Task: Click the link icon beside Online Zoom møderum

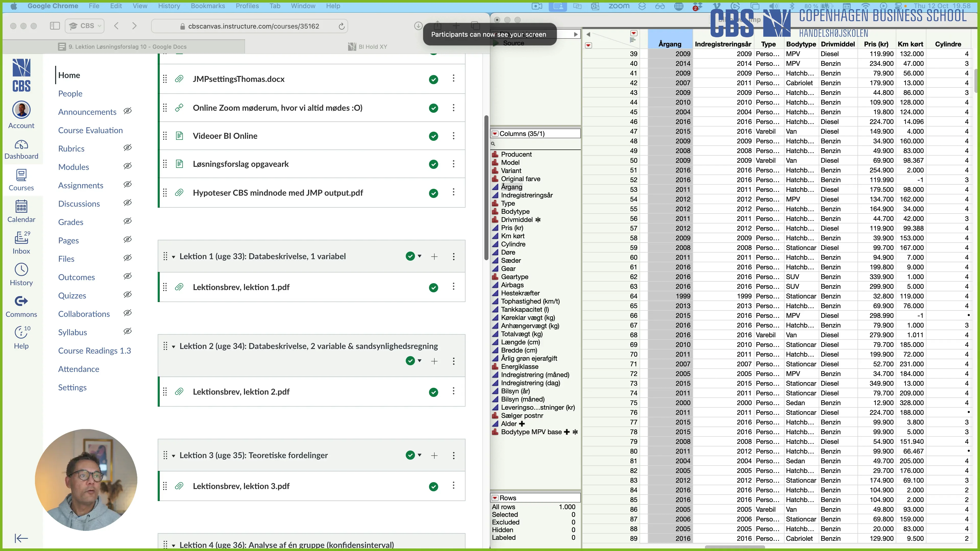Action: (179, 108)
